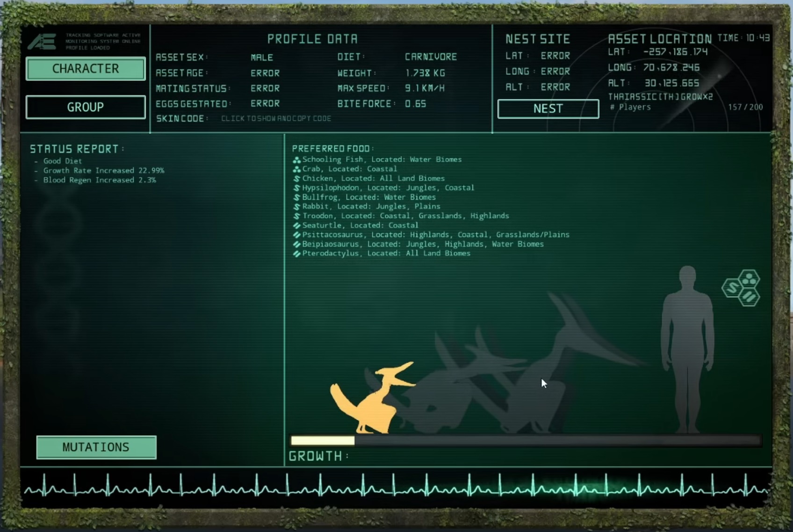
Task: Click the nutrient icon beside Pterodactylus
Action: (296, 254)
